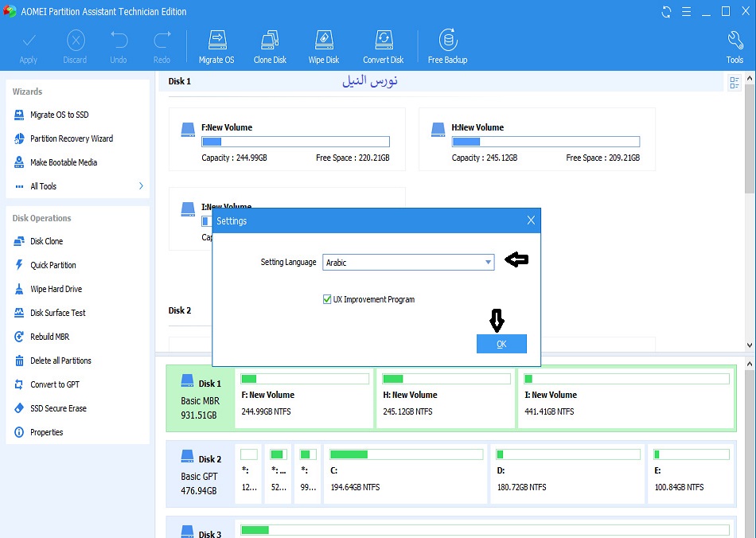Choose SSD Secure Erase operation
This screenshot has width=756, height=538.
tap(58, 408)
